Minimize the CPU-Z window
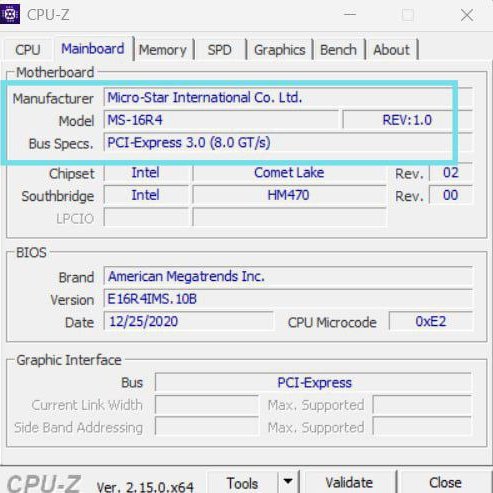Image resolution: width=493 pixels, height=493 pixels. coord(350,15)
